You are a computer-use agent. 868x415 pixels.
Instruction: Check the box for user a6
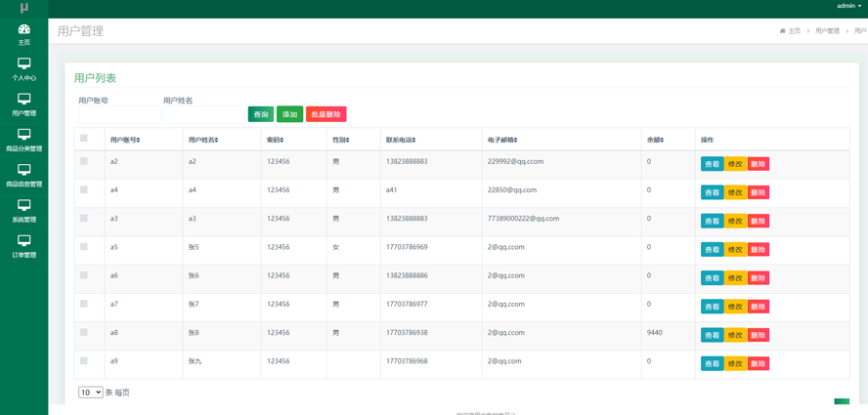click(84, 275)
